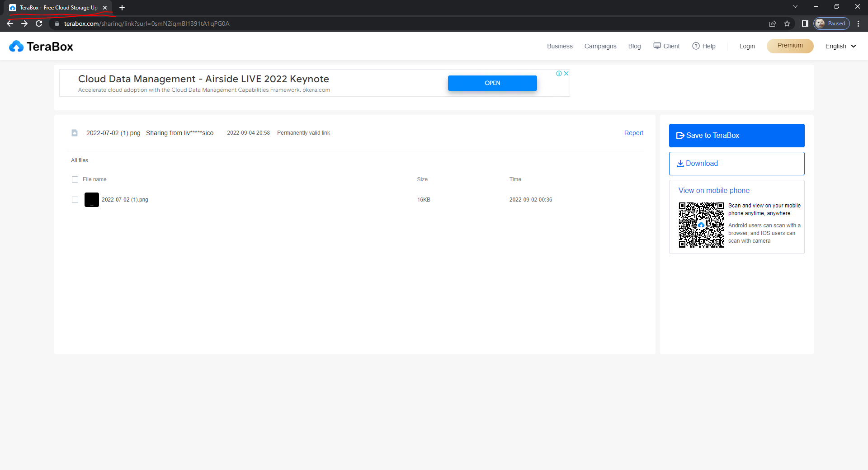Expand the Chrome profile menu showing Paused
Screen dimensions: 868x470
point(831,23)
